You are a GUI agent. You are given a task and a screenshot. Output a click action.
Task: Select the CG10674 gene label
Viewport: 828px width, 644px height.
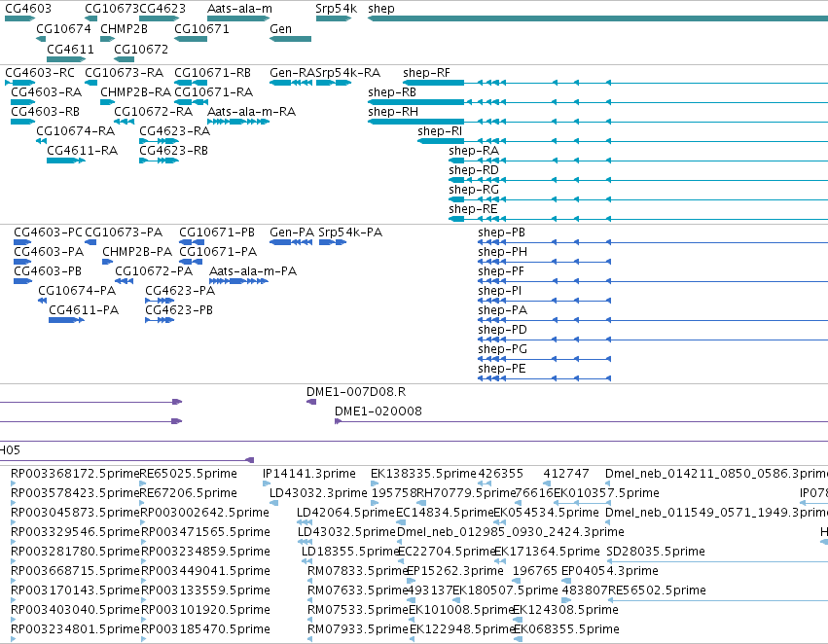coord(63,29)
